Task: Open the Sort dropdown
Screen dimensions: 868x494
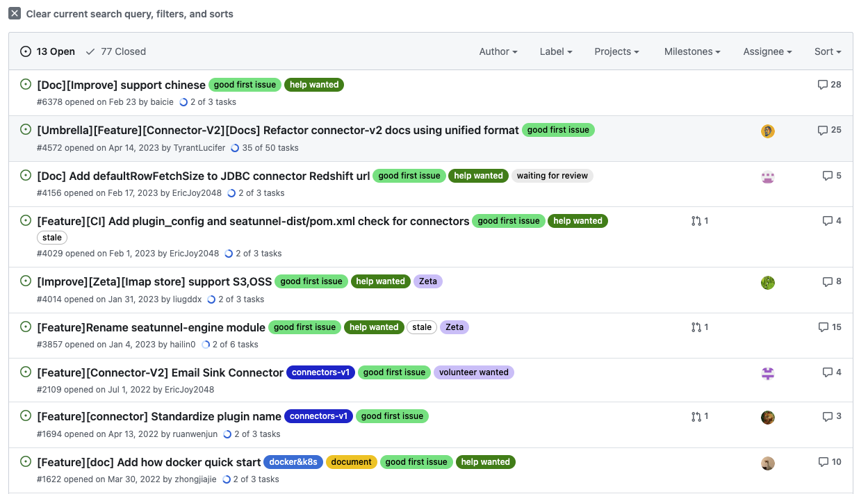Action: click(x=828, y=51)
